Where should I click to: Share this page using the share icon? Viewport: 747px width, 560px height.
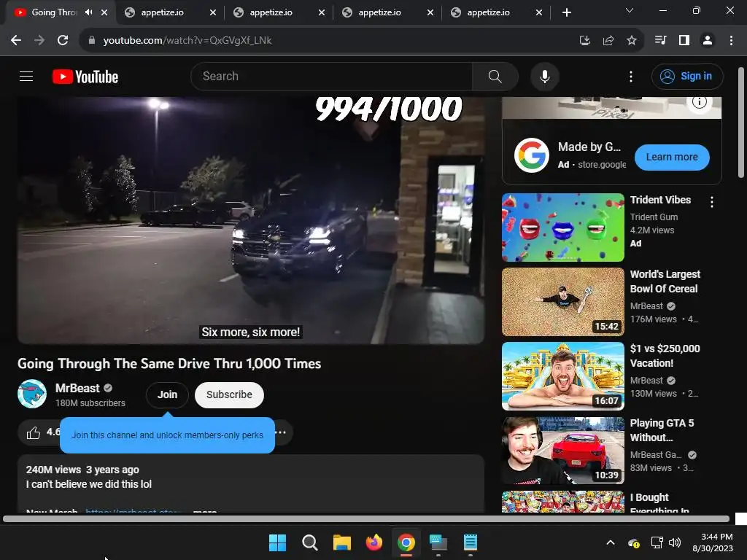[608, 41]
